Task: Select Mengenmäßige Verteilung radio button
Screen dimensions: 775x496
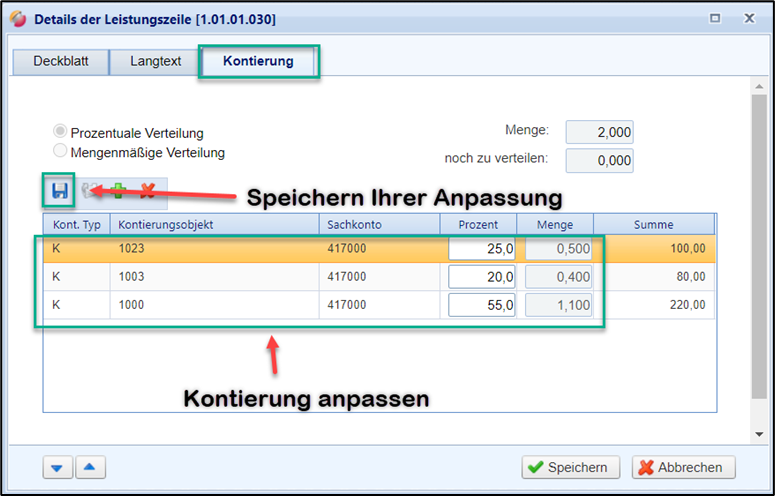Action: (60, 151)
